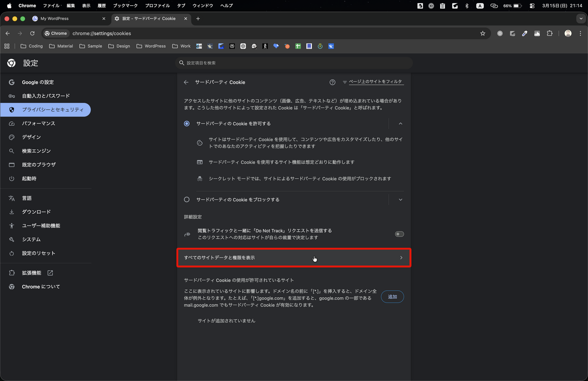Click the settings search magnifier icon
Image resolution: width=588 pixels, height=381 pixels.
pos(182,63)
